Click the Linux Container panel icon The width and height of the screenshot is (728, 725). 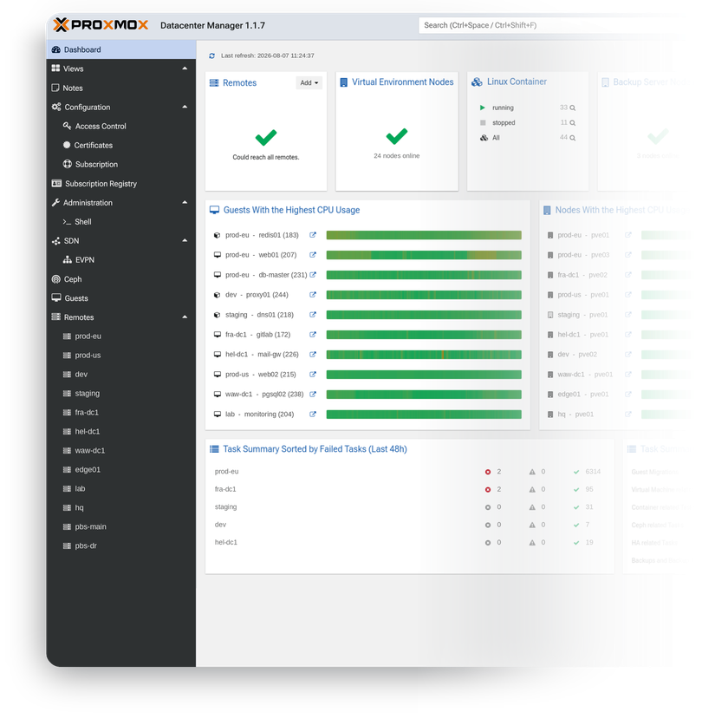tap(477, 82)
